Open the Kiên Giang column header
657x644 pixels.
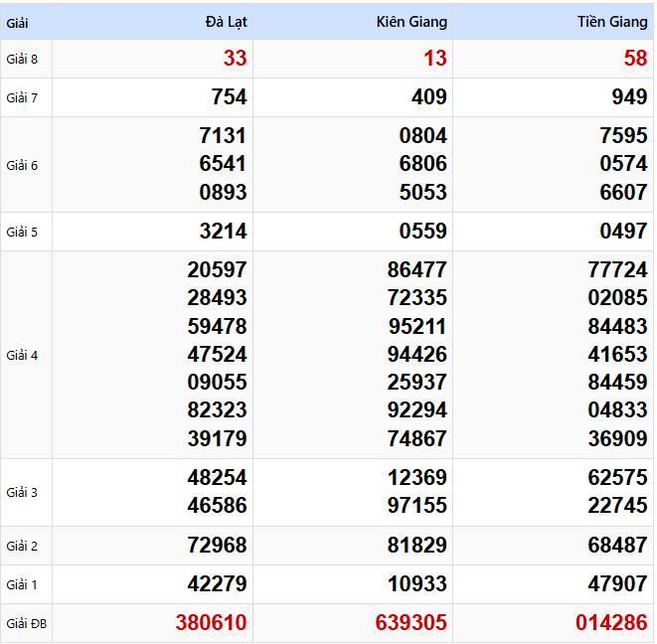pyautogui.click(x=411, y=22)
